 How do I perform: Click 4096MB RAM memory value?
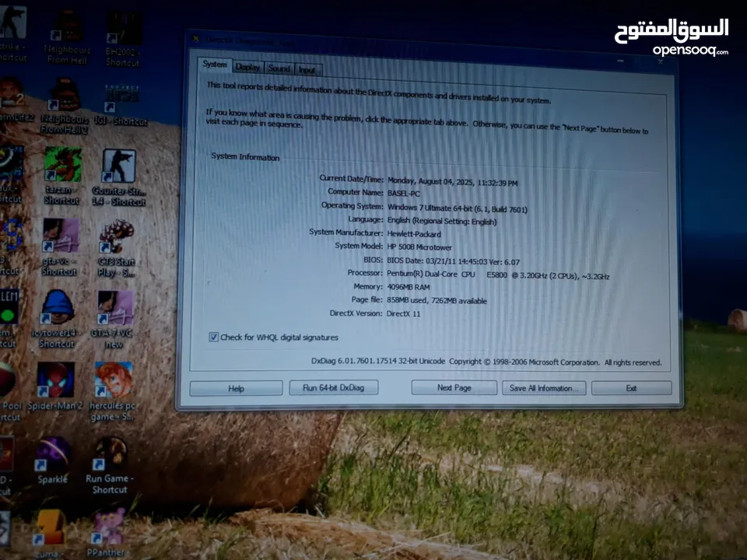(409, 287)
